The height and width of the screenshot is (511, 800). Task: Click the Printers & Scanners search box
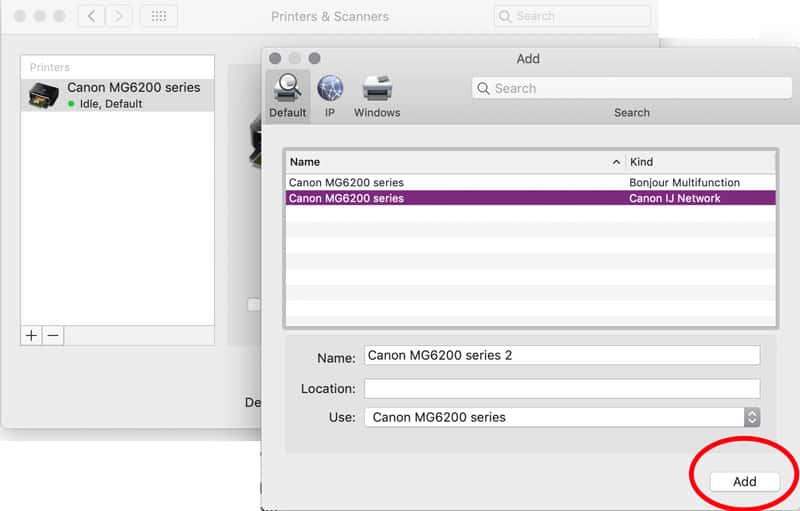(x=572, y=16)
